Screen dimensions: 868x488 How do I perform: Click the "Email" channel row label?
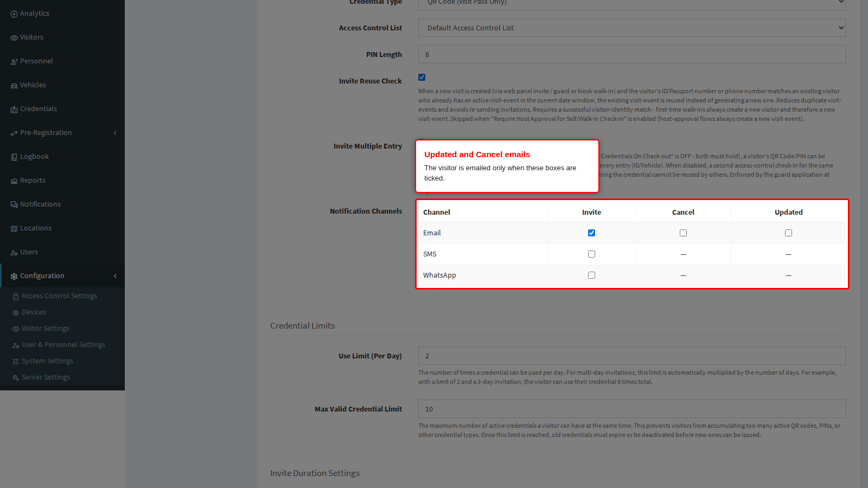pyautogui.click(x=432, y=233)
